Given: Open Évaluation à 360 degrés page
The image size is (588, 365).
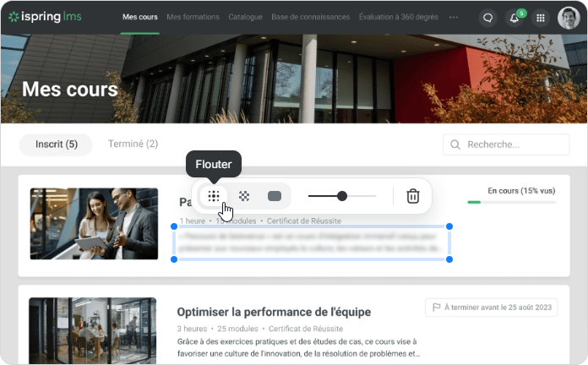Looking at the screenshot, I should [398, 17].
